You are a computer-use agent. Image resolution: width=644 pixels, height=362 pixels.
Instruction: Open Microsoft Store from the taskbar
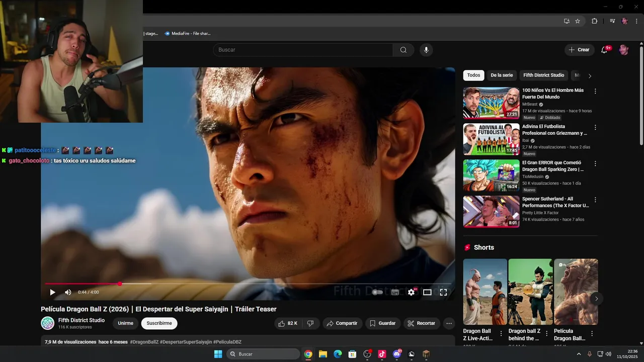(353, 354)
